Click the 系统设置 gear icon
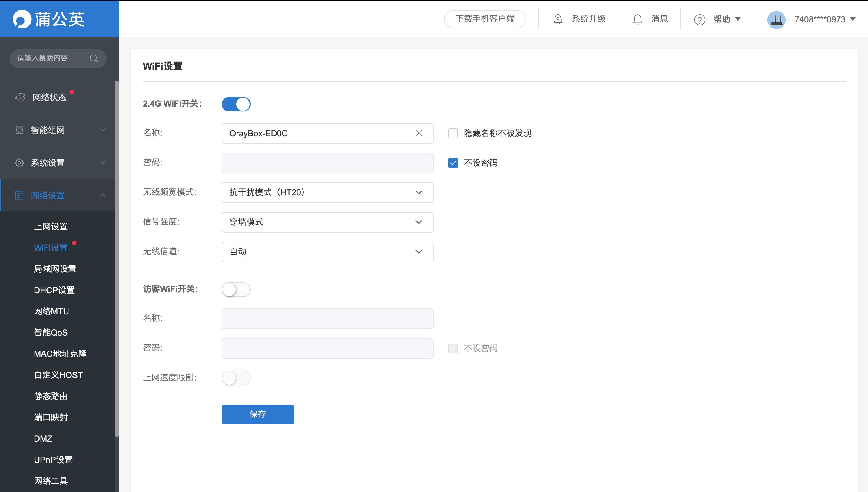Screen dimensions: 868x492 [x=20, y=162]
